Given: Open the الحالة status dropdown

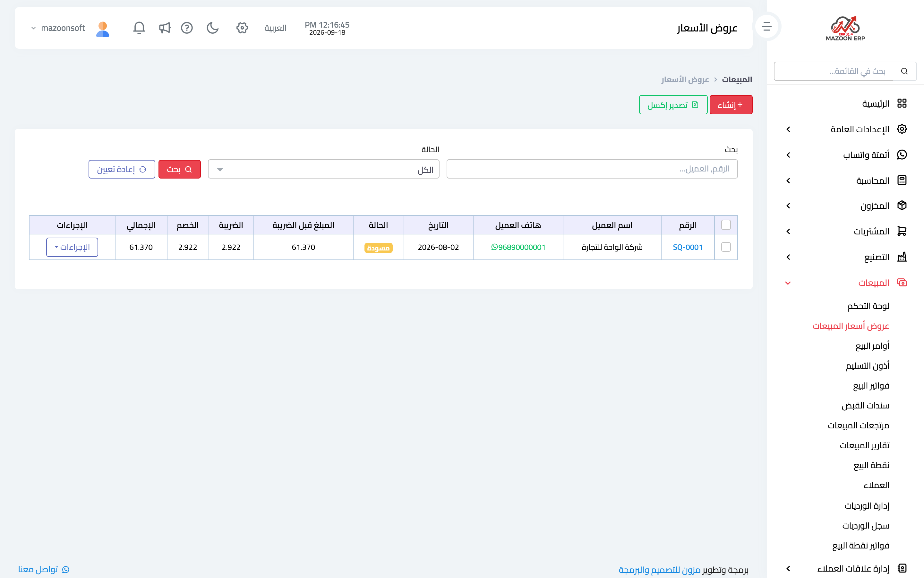Looking at the screenshot, I should (323, 169).
